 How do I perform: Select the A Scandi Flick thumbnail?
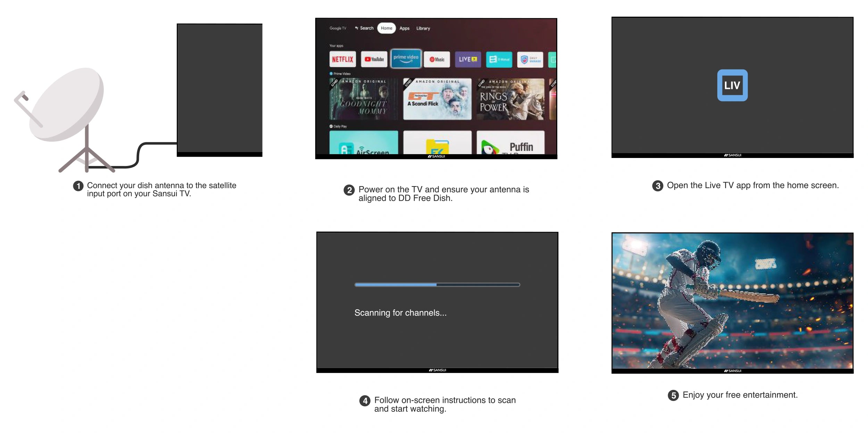[x=437, y=99]
